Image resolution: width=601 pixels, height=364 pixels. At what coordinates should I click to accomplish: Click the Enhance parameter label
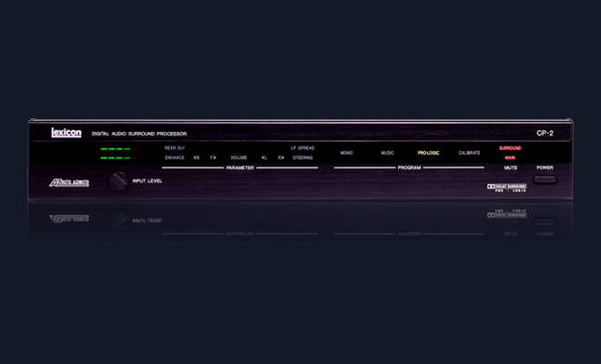(175, 157)
